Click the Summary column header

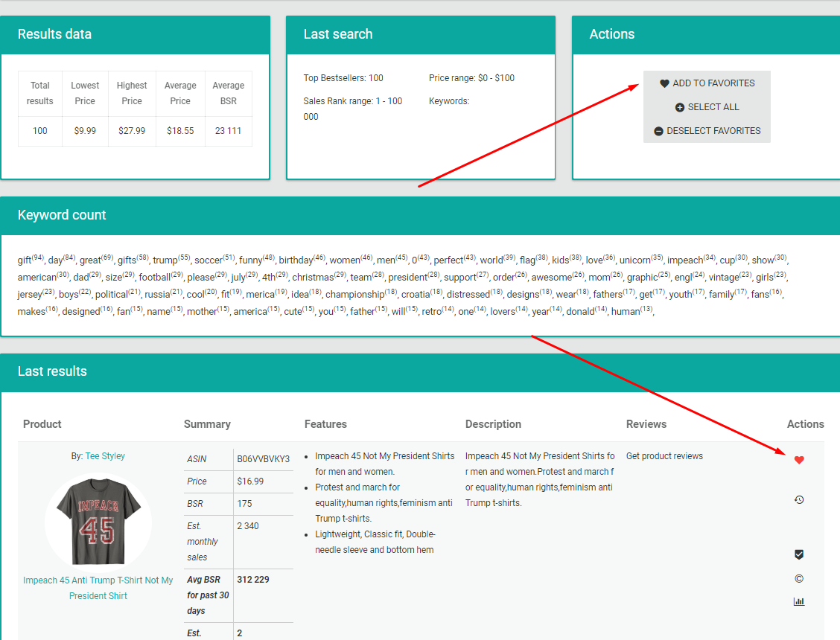point(207,424)
